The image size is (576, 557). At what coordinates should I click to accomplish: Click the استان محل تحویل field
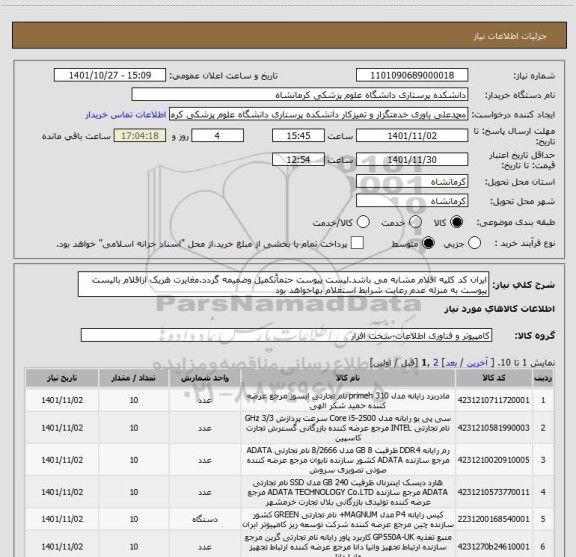tap(412, 182)
